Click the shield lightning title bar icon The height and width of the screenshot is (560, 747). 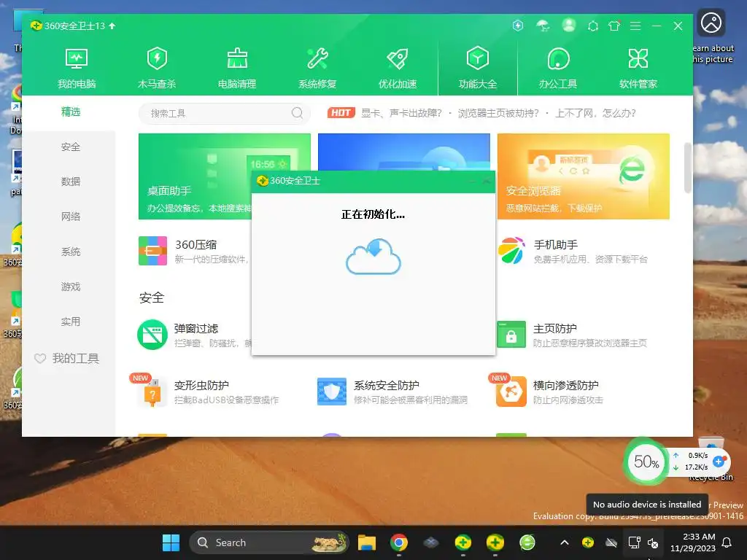[518, 26]
